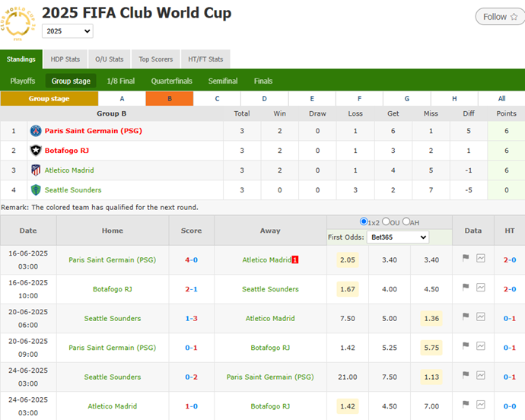Select the AH odds radio button
The width and height of the screenshot is (525, 420).
click(x=406, y=221)
